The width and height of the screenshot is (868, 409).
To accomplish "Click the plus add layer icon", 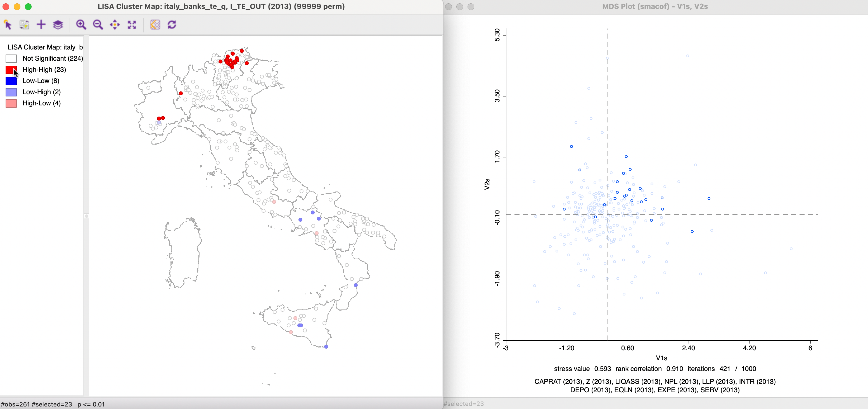I will click(41, 25).
